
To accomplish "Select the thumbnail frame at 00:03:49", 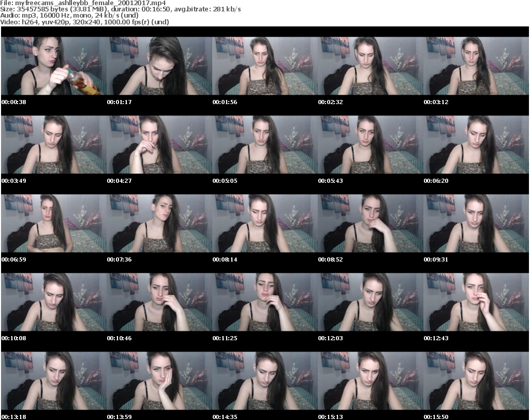I will 54,144.
